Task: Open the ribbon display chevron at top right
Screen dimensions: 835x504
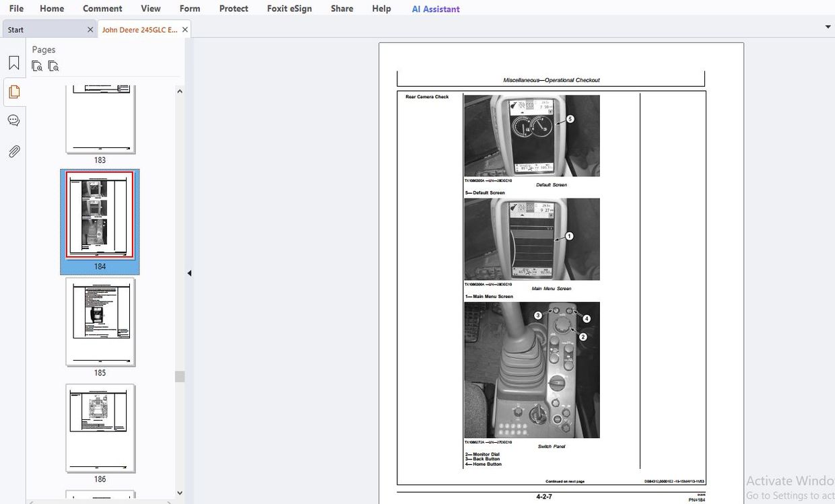Action: pos(828,26)
